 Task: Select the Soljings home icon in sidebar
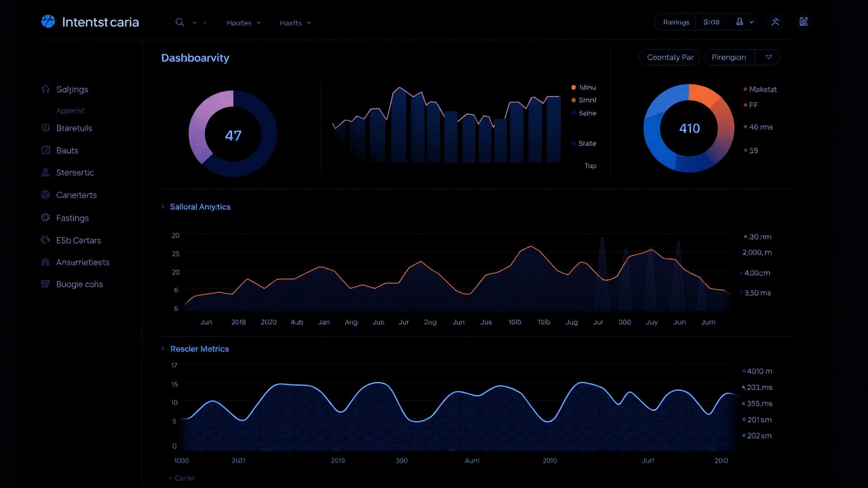click(x=45, y=89)
